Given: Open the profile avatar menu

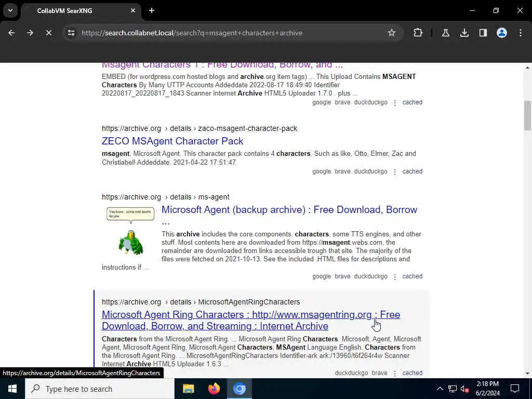Looking at the screenshot, I should [501, 33].
